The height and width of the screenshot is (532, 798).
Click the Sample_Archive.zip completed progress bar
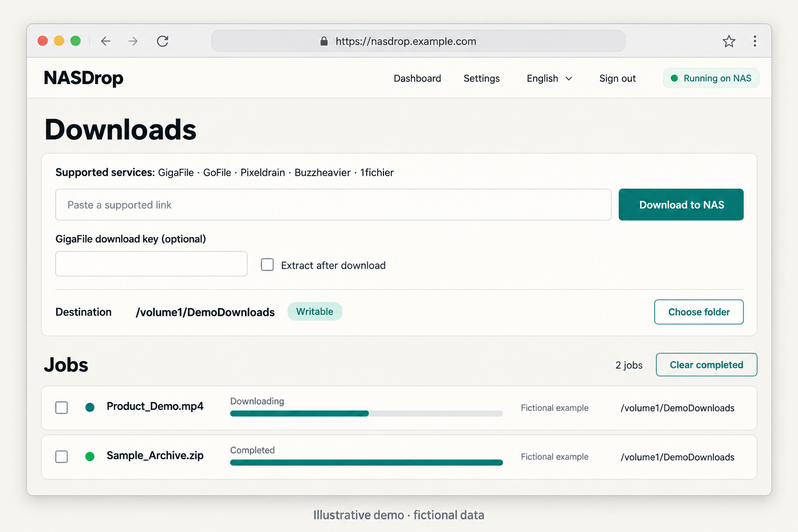point(366,462)
